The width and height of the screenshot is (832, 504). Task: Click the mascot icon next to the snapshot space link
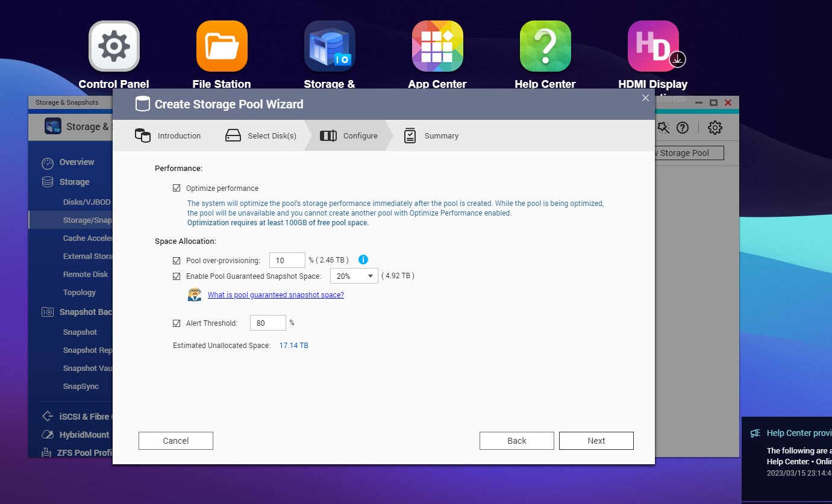point(195,294)
